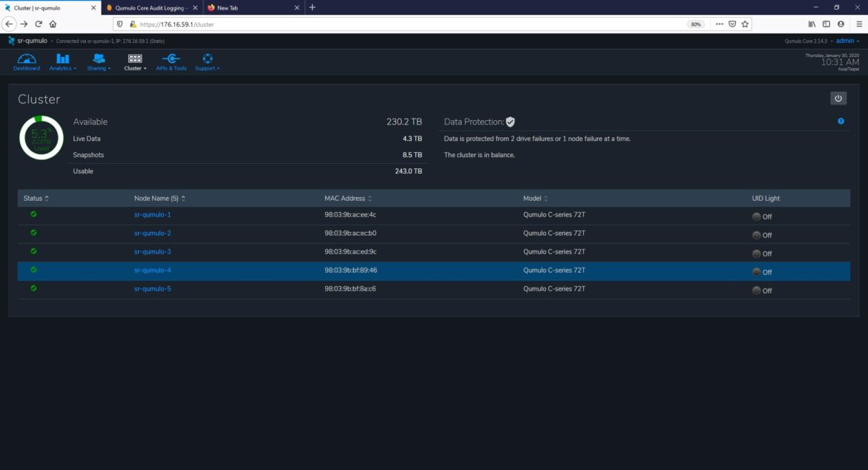
Task: View site security lock information
Action: click(133, 24)
